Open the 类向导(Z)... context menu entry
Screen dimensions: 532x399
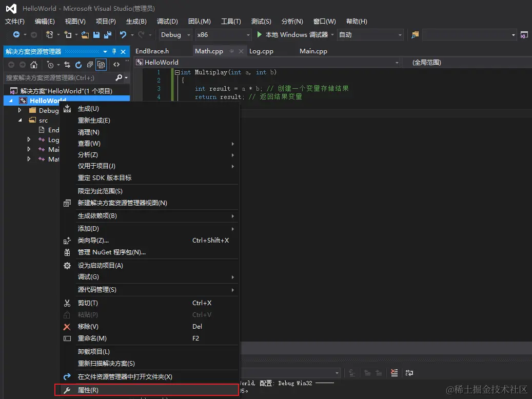(149, 241)
